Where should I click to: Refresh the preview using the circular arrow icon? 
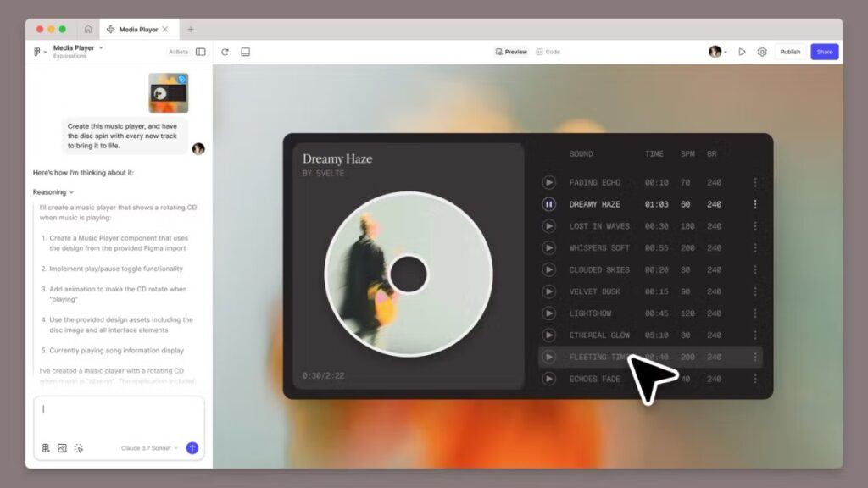(224, 52)
